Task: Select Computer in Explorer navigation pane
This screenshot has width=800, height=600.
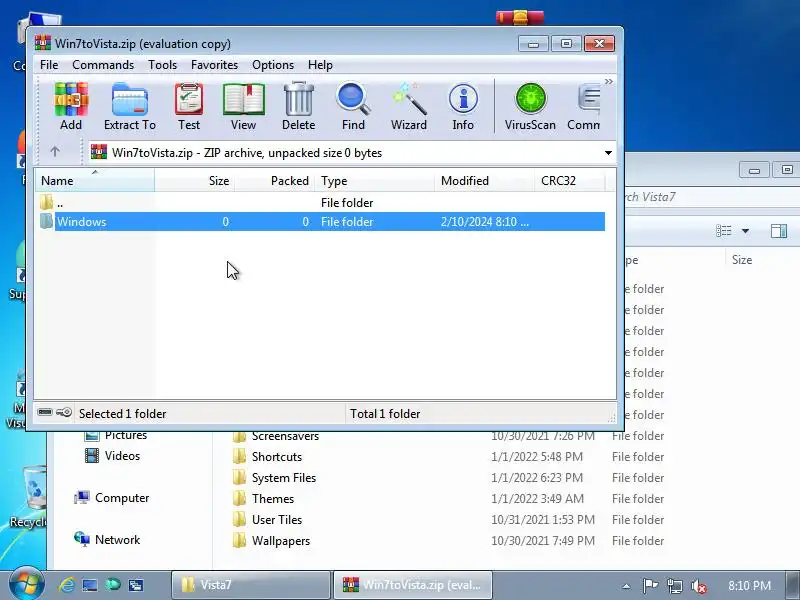Action: 111,497
